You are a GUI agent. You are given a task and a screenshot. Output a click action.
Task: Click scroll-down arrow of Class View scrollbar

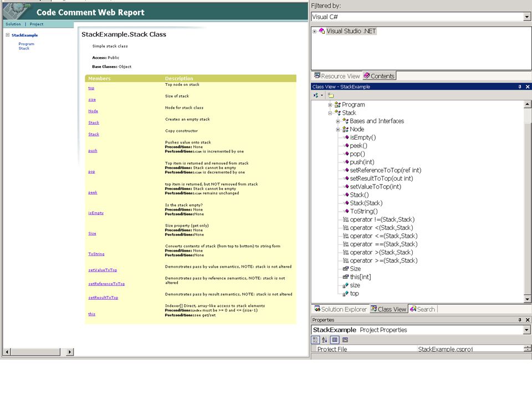(x=527, y=299)
